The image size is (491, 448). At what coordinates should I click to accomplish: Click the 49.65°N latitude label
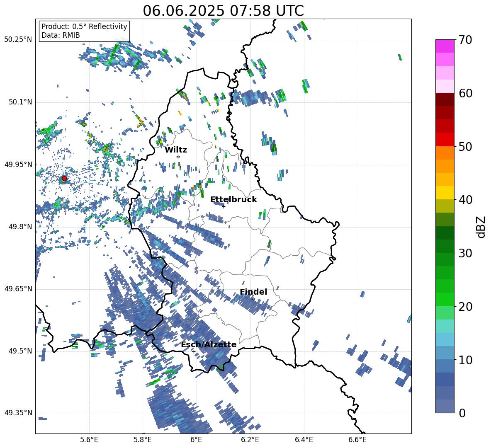click(18, 288)
